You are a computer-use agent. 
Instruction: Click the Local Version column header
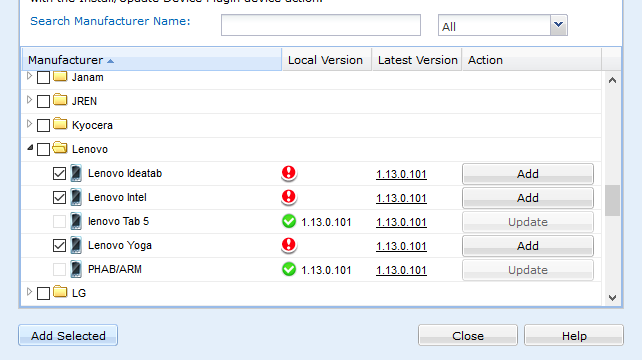click(327, 60)
